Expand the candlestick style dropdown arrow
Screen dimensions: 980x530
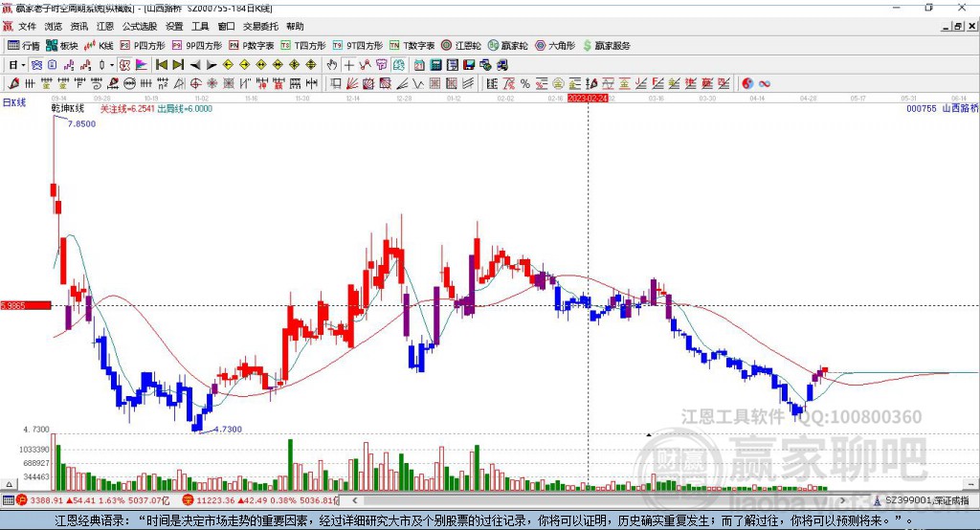tap(112, 65)
